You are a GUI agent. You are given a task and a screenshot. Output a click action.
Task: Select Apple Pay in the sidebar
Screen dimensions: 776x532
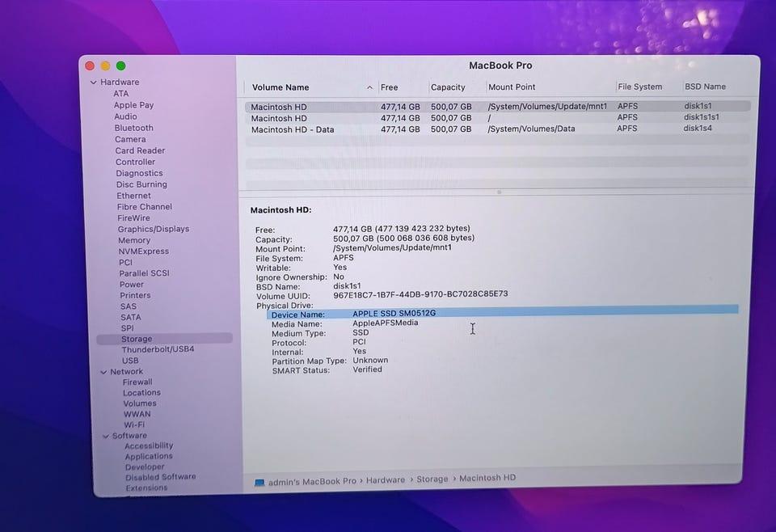tap(133, 105)
